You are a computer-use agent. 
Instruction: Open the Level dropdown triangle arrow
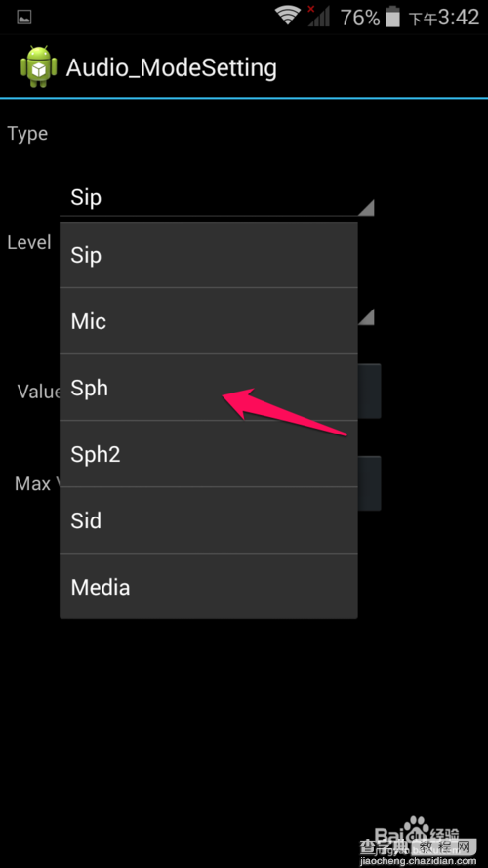coord(366,317)
